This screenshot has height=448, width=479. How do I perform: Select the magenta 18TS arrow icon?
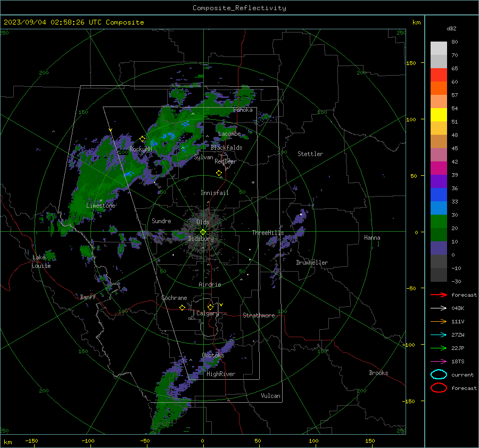[x=439, y=362]
